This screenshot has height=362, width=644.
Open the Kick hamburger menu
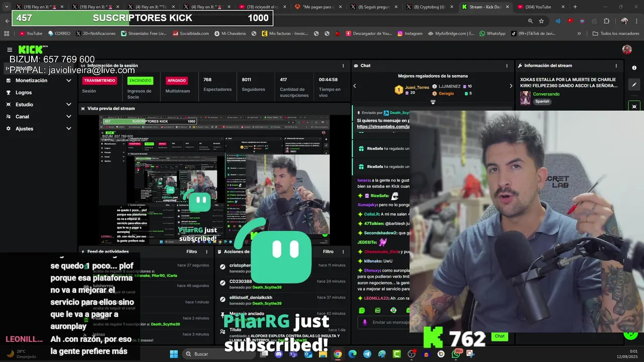10,50
